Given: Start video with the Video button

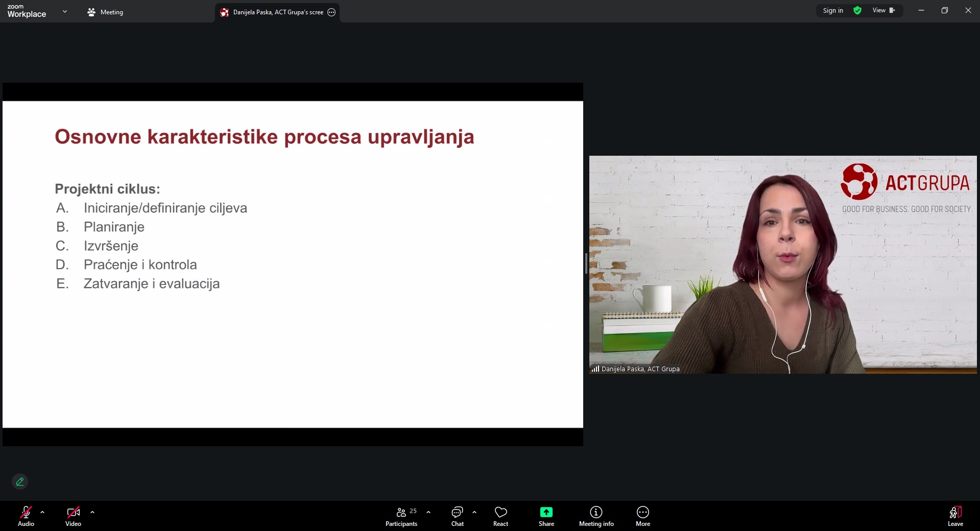Looking at the screenshot, I should point(73,516).
